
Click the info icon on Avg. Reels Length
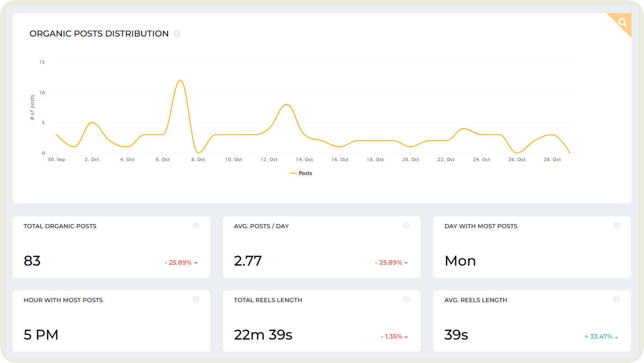[x=616, y=299]
